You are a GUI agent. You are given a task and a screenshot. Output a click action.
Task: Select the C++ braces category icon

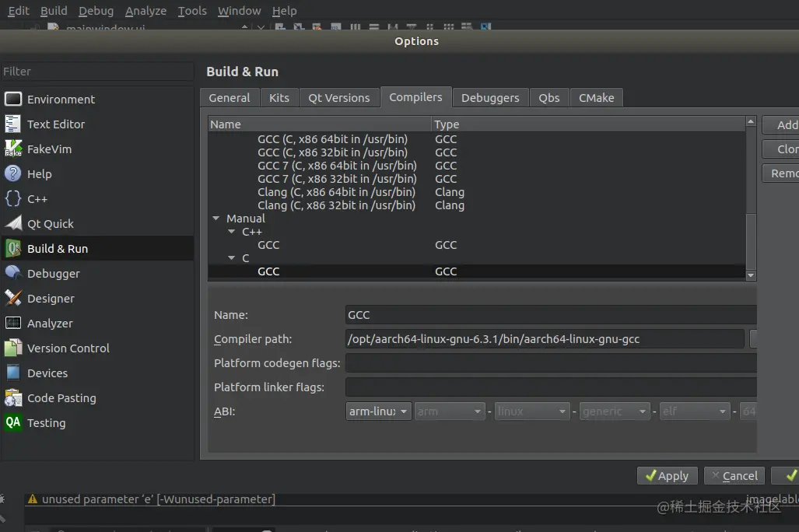pos(13,199)
